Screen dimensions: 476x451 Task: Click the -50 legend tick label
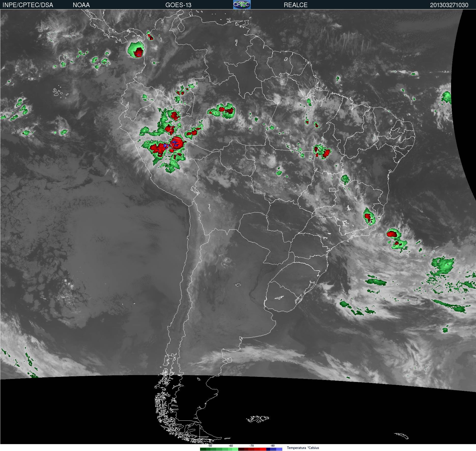point(210,446)
